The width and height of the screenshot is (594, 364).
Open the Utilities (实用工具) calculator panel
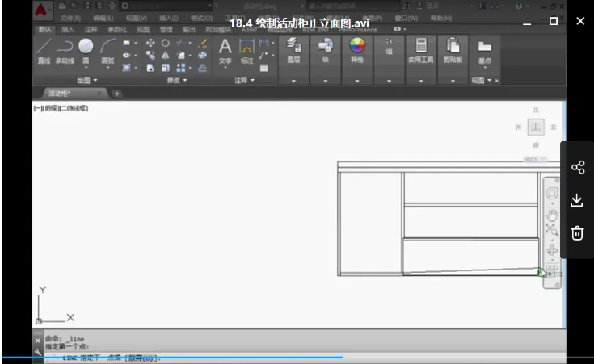click(x=421, y=50)
